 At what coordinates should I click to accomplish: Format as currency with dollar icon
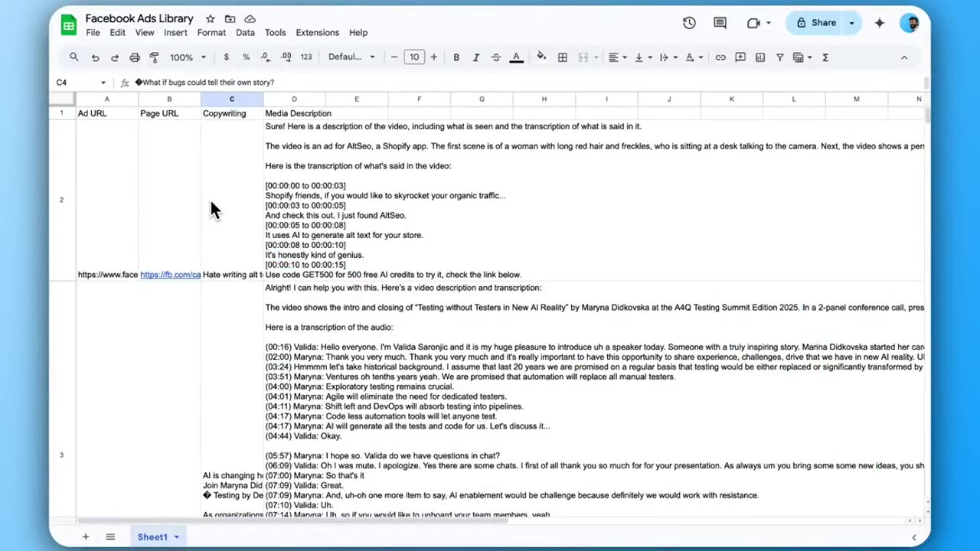[226, 57]
